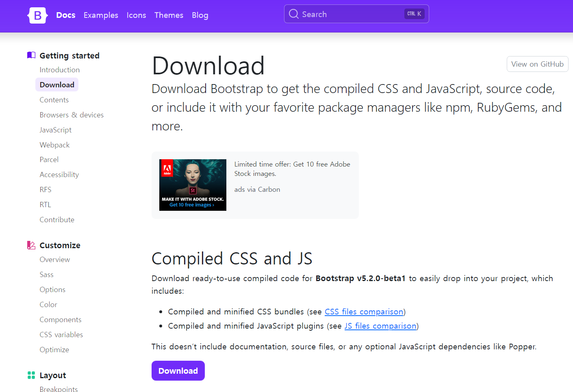Click the Layout section heading
This screenshot has width=573, height=392.
point(53,375)
